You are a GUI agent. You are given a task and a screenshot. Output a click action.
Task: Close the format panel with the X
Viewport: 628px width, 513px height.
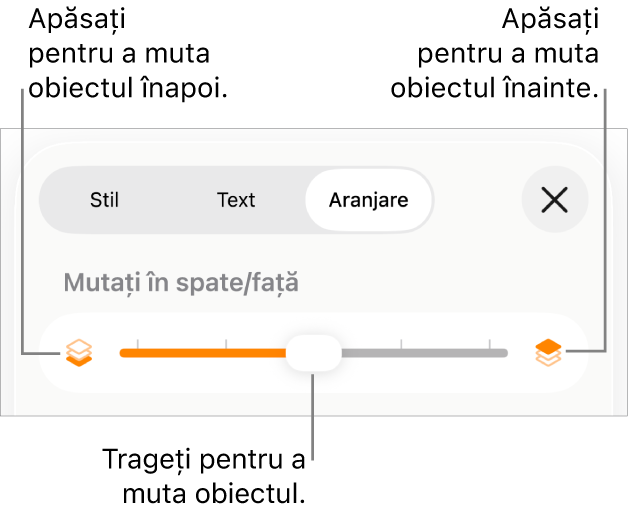tap(555, 199)
